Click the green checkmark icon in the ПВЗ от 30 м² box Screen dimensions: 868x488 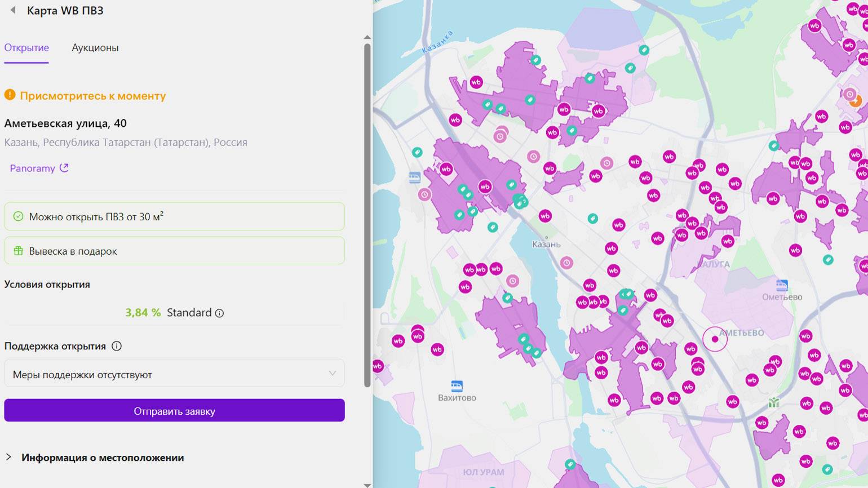[x=18, y=216]
